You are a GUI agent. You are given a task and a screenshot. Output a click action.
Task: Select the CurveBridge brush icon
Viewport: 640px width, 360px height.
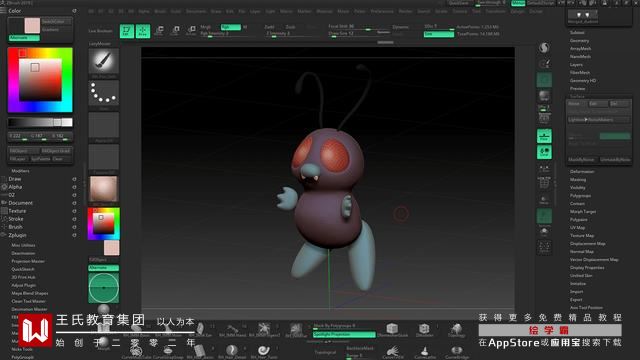[x=457, y=351]
